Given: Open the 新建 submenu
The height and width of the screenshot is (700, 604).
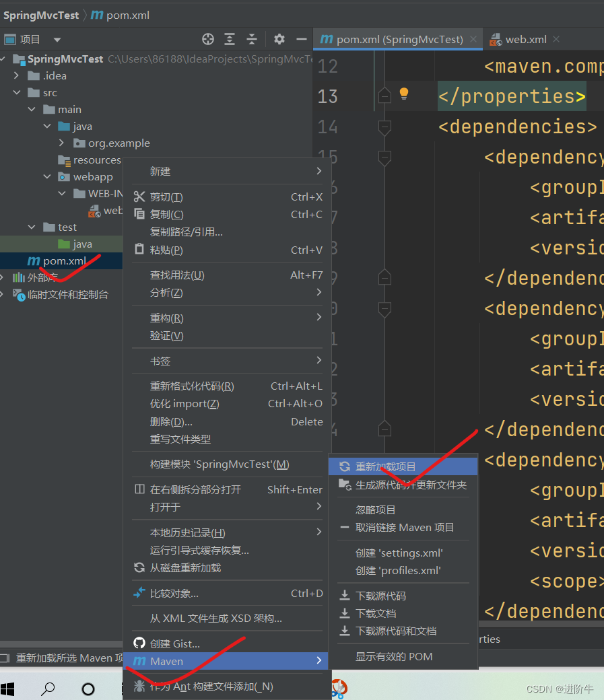Looking at the screenshot, I should pos(228,172).
